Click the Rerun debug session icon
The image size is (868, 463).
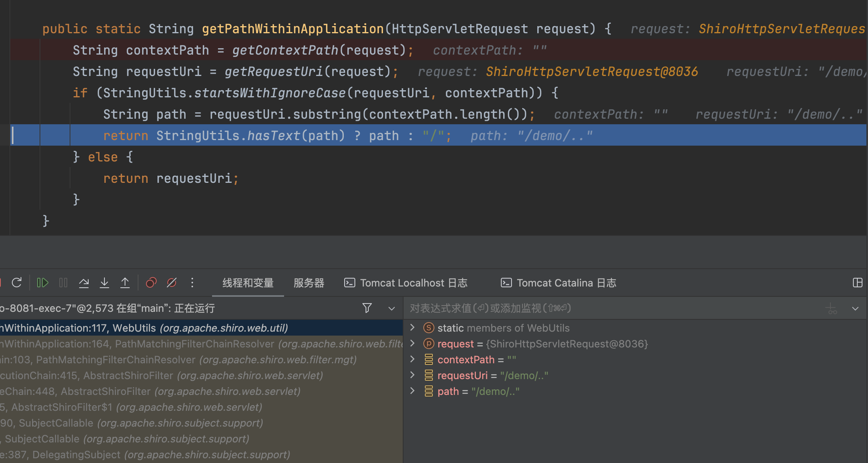[17, 283]
